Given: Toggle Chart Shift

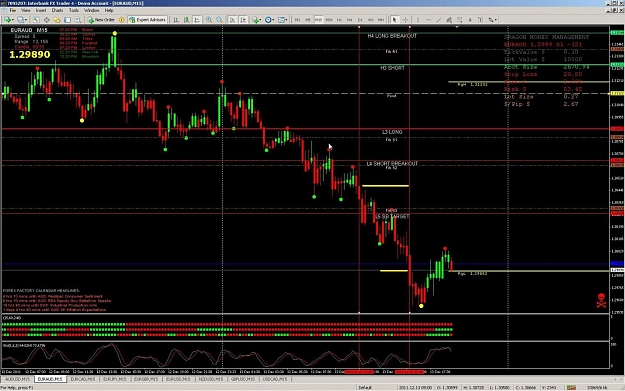Looking at the screenshot, I should (x=243, y=20).
